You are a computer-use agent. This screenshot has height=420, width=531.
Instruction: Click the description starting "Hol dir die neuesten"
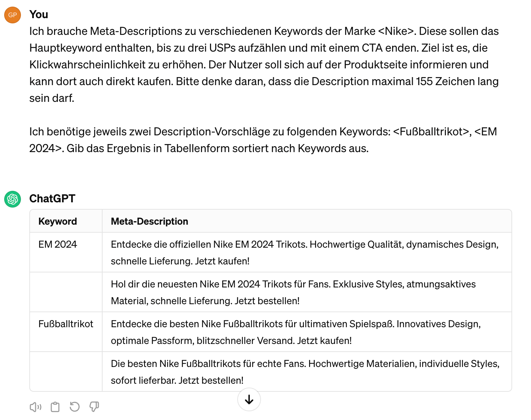[293, 292]
